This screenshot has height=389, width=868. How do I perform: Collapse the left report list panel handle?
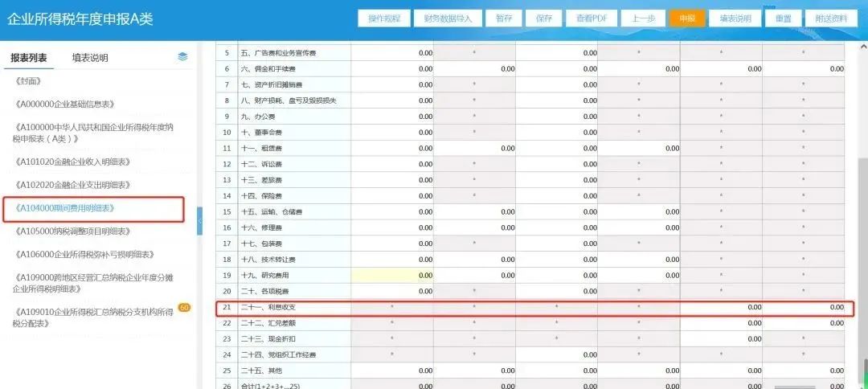(199, 221)
